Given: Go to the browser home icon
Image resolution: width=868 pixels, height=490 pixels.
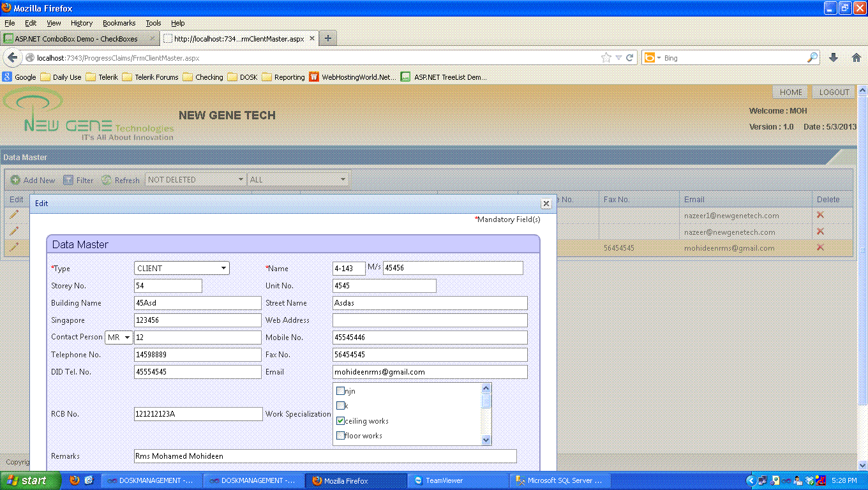Looking at the screenshot, I should click(x=857, y=57).
